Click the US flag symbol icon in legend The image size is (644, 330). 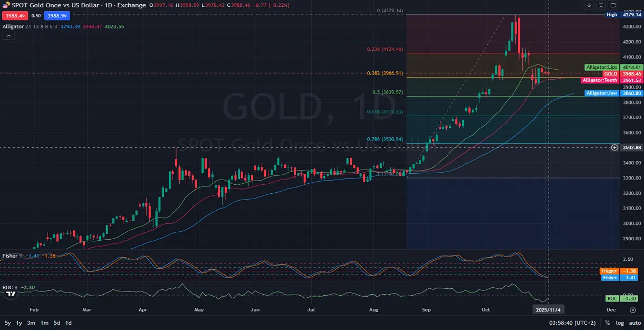coord(4,5)
